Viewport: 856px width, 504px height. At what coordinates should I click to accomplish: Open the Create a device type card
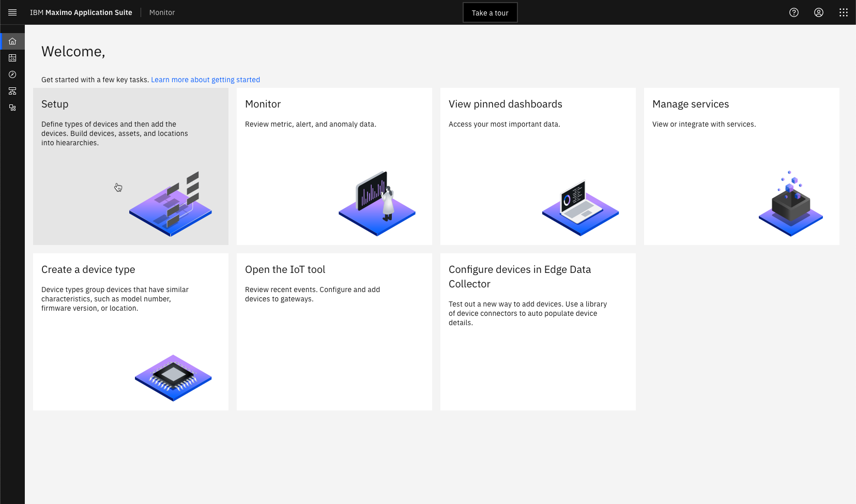pyautogui.click(x=131, y=332)
